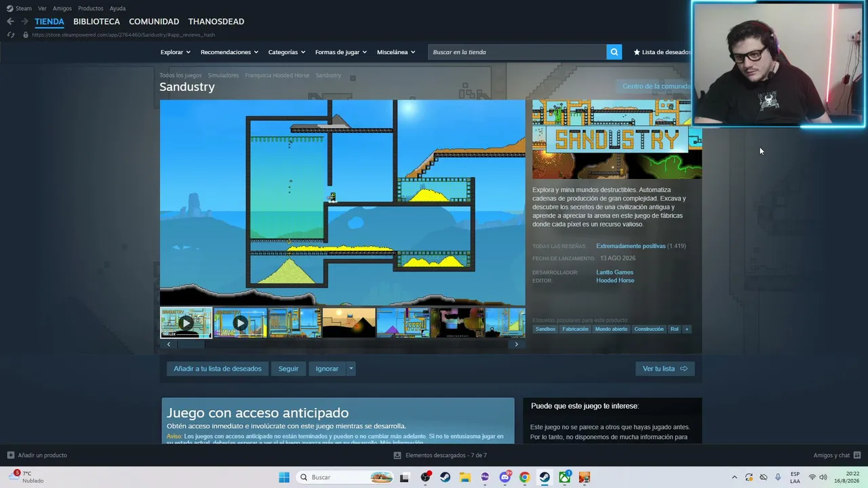
Task: Open the Hooded Horse publisher link
Action: pyautogui.click(x=615, y=281)
